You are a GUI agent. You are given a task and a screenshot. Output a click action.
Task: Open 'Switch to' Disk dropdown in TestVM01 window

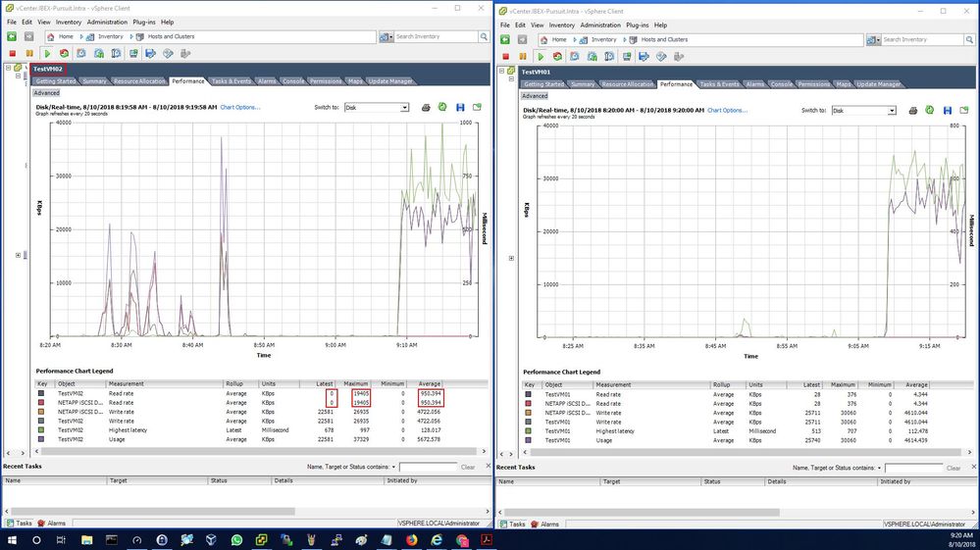coord(892,111)
